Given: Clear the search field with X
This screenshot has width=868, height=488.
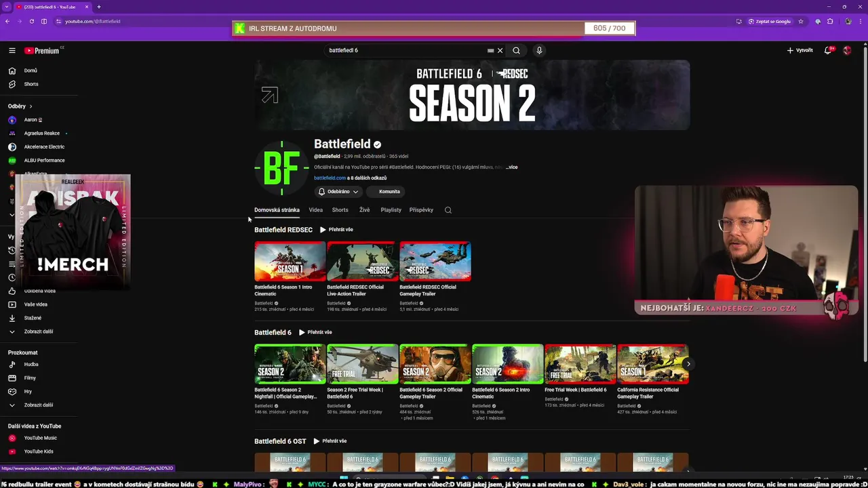Looking at the screenshot, I should coord(500,50).
